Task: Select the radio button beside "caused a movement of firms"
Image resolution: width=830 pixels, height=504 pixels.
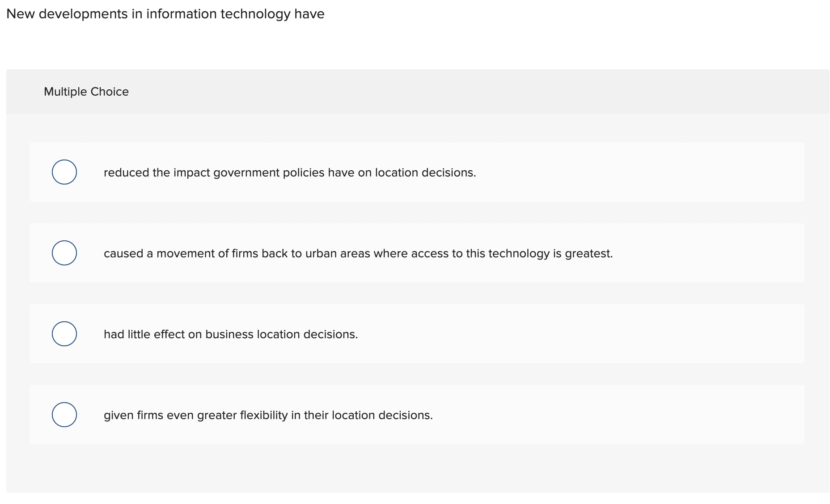Action: coord(64,253)
